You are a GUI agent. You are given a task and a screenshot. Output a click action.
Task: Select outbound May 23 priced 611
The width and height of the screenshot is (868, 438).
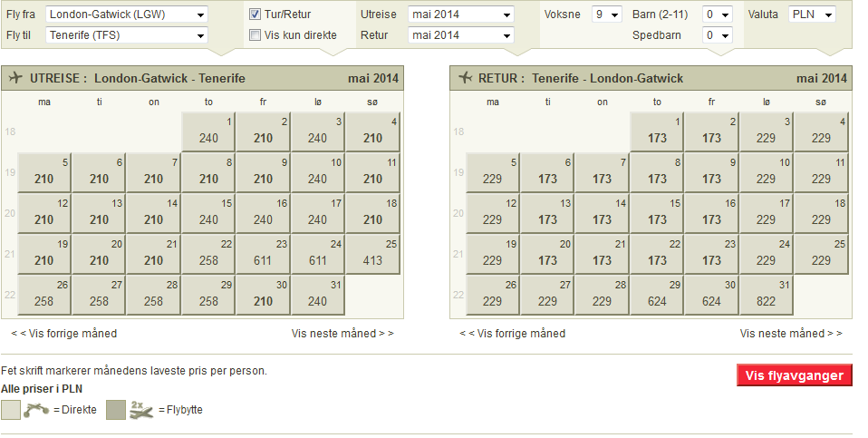click(263, 255)
